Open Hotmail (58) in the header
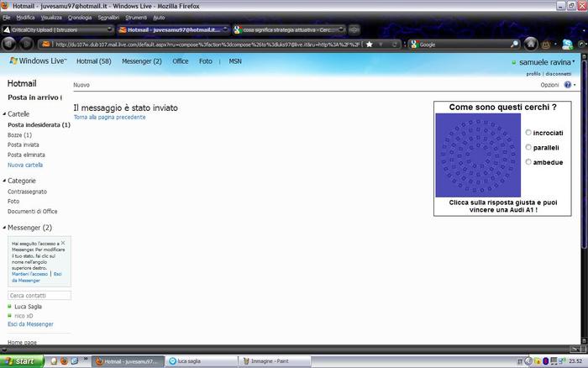This screenshot has width=588, height=368. [94, 61]
